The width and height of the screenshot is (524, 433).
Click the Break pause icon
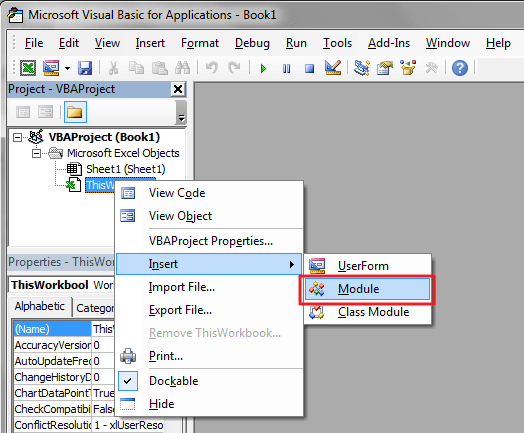tap(286, 68)
